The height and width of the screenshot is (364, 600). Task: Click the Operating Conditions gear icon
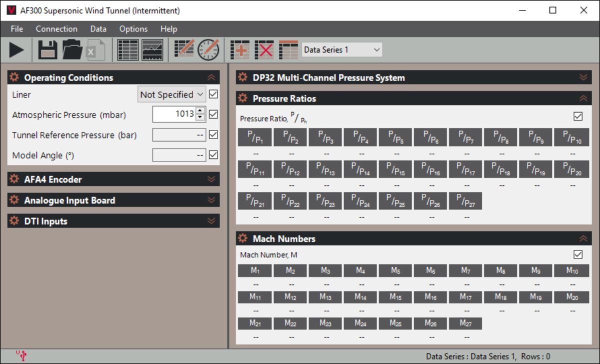click(x=14, y=77)
